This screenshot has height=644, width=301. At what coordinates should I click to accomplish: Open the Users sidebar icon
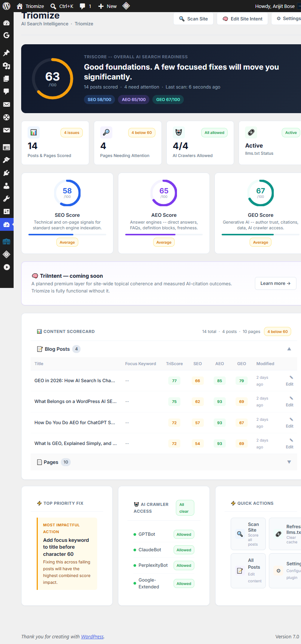[6, 186]
